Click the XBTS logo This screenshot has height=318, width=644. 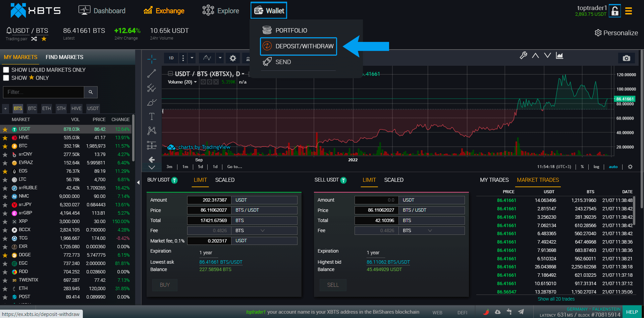35,10
